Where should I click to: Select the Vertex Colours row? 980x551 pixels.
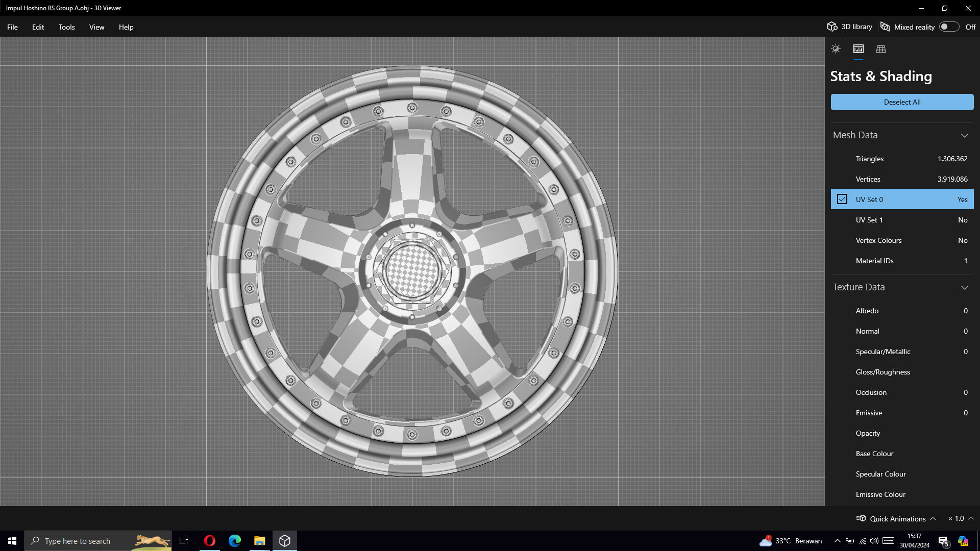point(902,240)
